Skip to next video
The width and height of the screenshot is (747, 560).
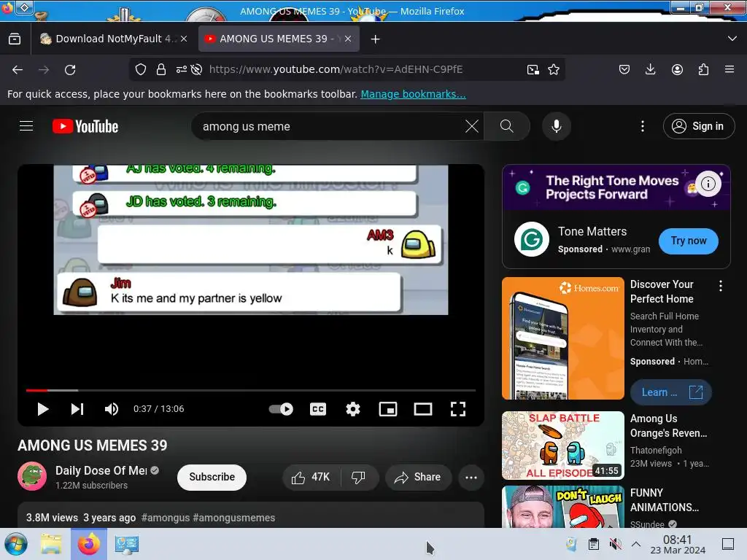coord(77,409)
